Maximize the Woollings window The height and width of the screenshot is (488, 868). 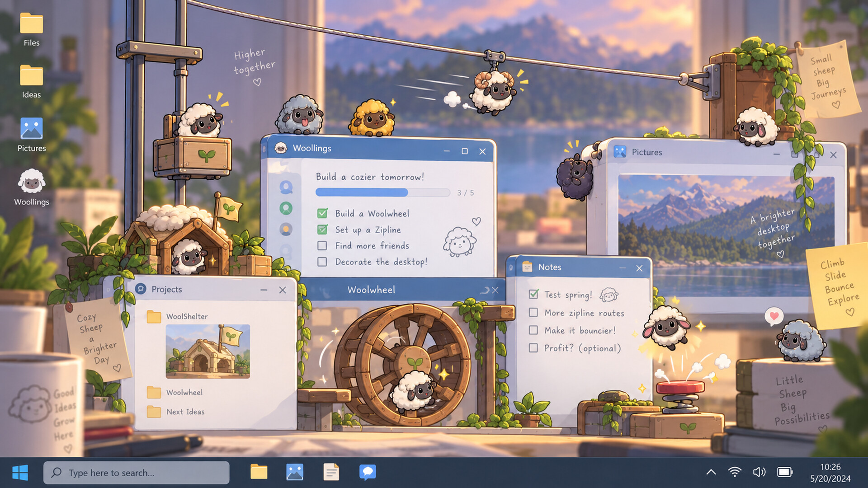[x=464, y=151]
